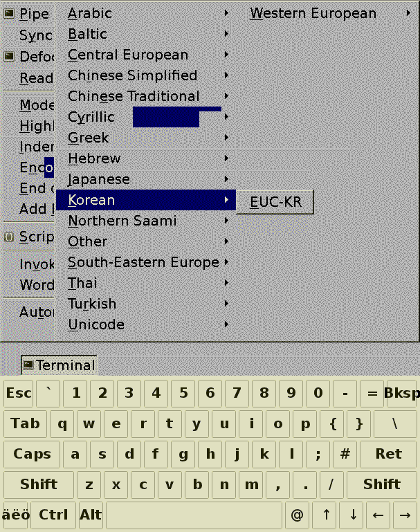The height and width of the screenshot is (532, 420).
Task: Tap the semicolon key
Action: coord(318,455)
